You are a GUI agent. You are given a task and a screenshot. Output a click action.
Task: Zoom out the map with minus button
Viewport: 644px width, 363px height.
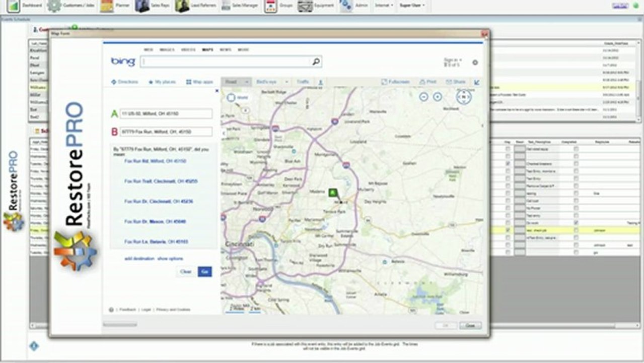click(423, 96)
